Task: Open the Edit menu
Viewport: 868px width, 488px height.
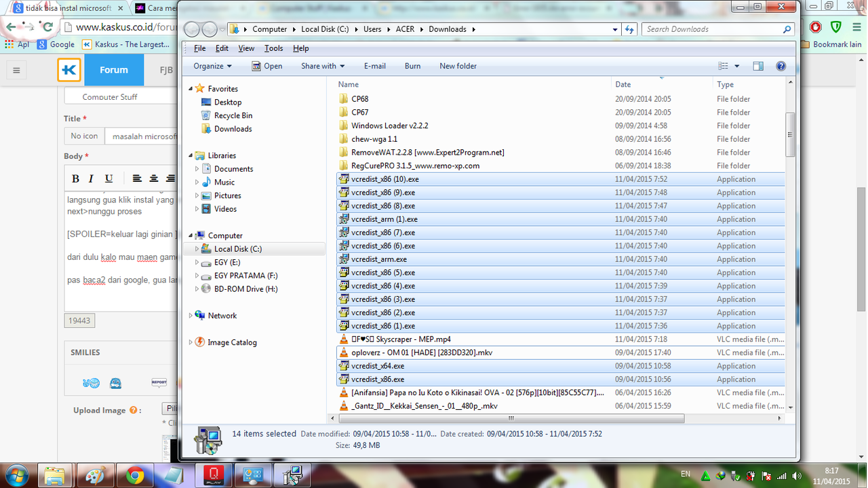Action: point(222,48)
